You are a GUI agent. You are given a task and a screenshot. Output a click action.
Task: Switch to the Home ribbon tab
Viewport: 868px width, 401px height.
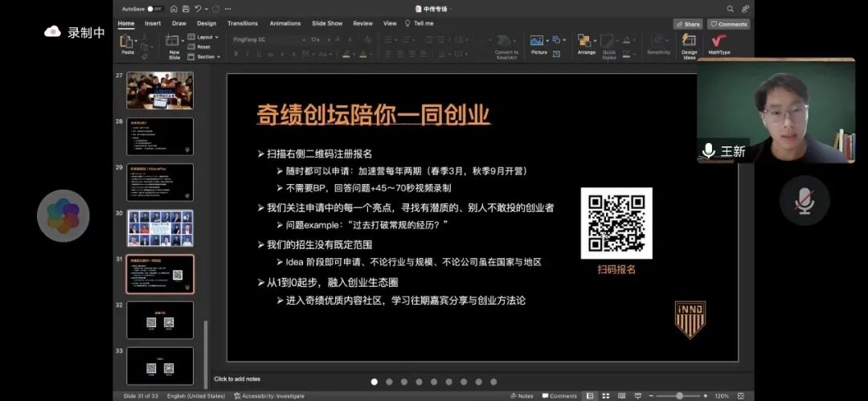(126, 23)
